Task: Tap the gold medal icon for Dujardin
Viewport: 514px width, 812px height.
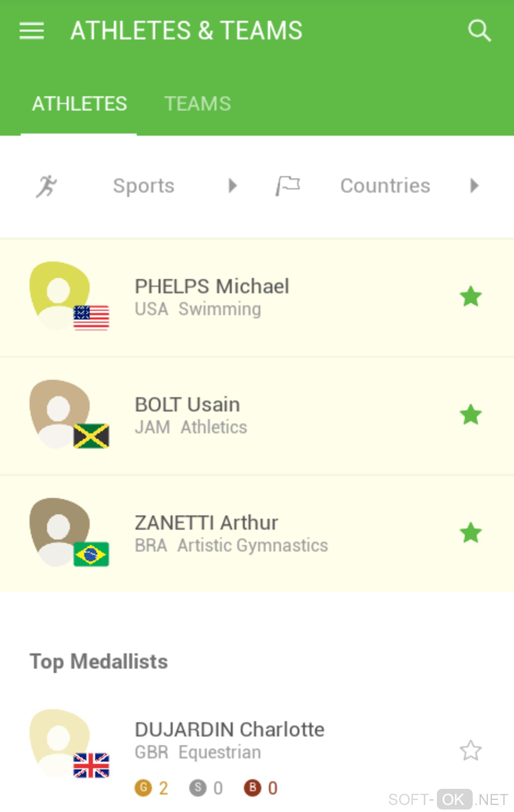Action: (x=144, y=787)
